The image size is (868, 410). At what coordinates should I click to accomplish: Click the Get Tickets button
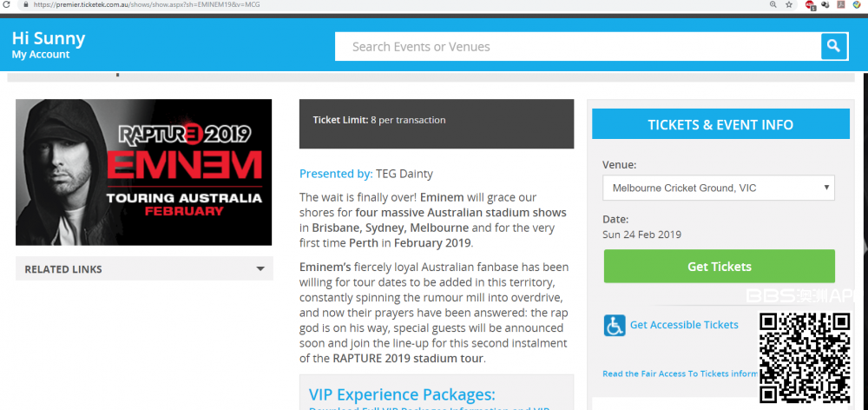point(720,267)
